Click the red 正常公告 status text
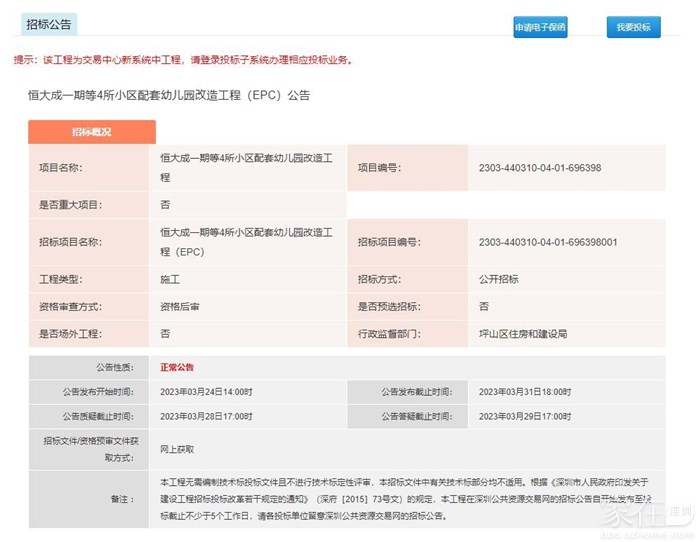The height and width of the screenshot is (542, 700). click(x=177, y=367)
